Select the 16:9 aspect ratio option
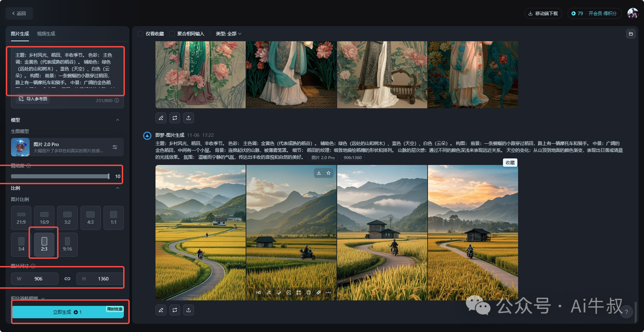Screen dimensions: 644x332 click(44, 218)
